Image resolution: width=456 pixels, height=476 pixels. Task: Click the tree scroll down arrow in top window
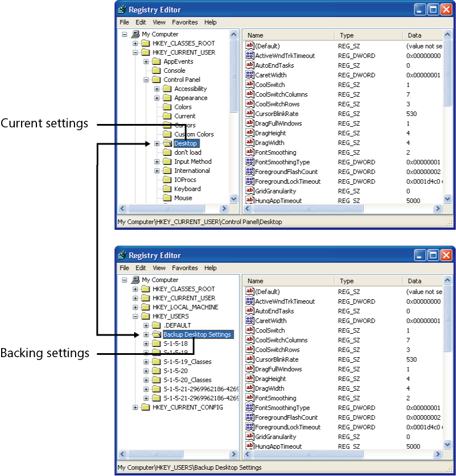(234, 198)
